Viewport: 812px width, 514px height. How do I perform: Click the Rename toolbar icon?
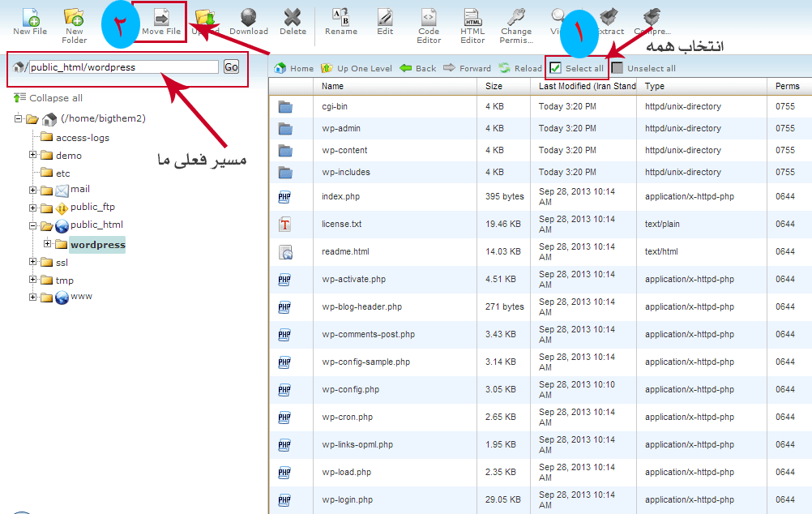point(340,18)
